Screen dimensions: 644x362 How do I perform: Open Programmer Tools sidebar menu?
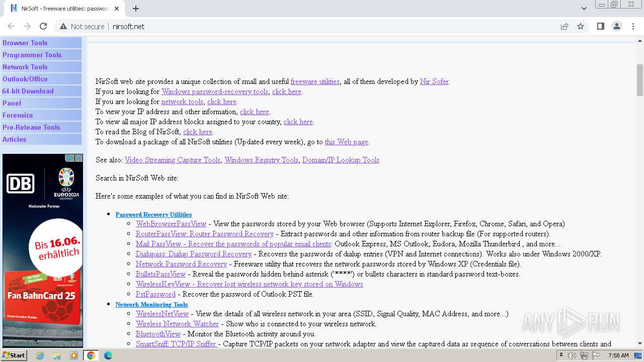tap(41, 55)
